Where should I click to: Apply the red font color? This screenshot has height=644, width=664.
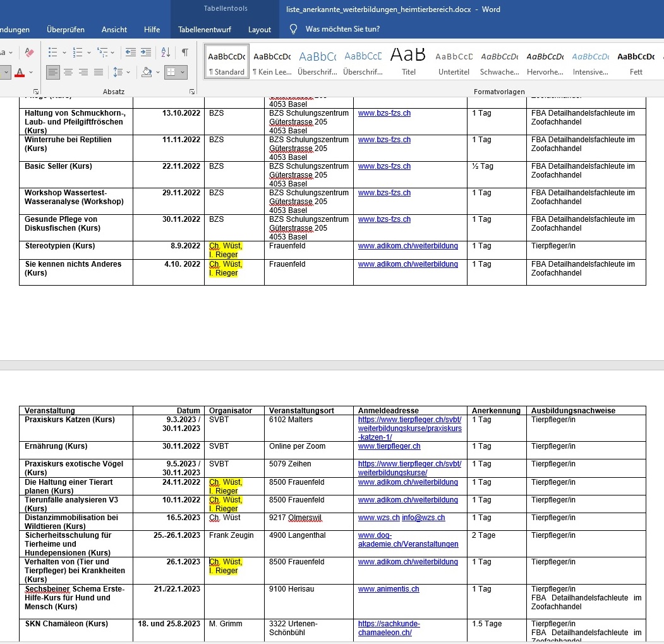click(x=20, y=72)
